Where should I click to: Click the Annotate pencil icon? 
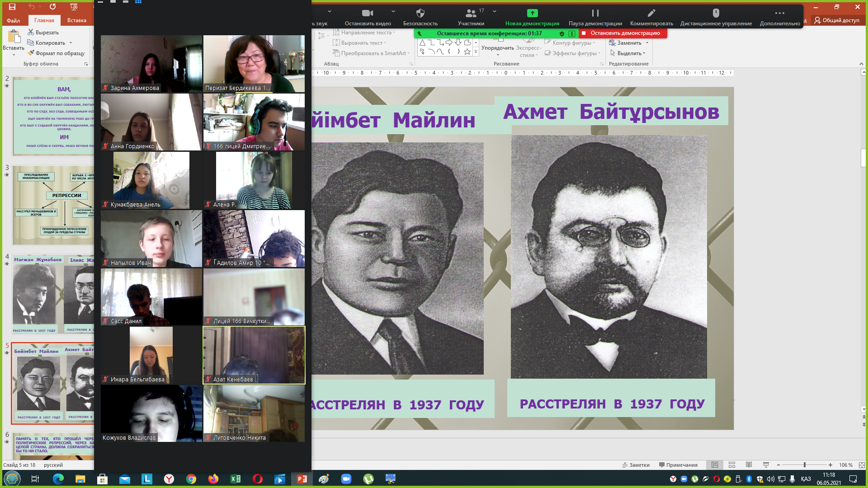[x=651, y=14]
